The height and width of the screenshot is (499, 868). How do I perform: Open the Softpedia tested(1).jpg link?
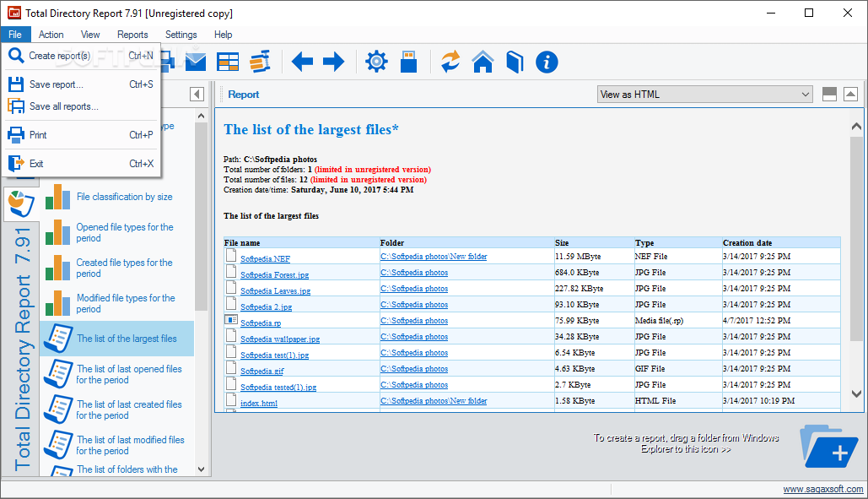(x=278, y=388)
